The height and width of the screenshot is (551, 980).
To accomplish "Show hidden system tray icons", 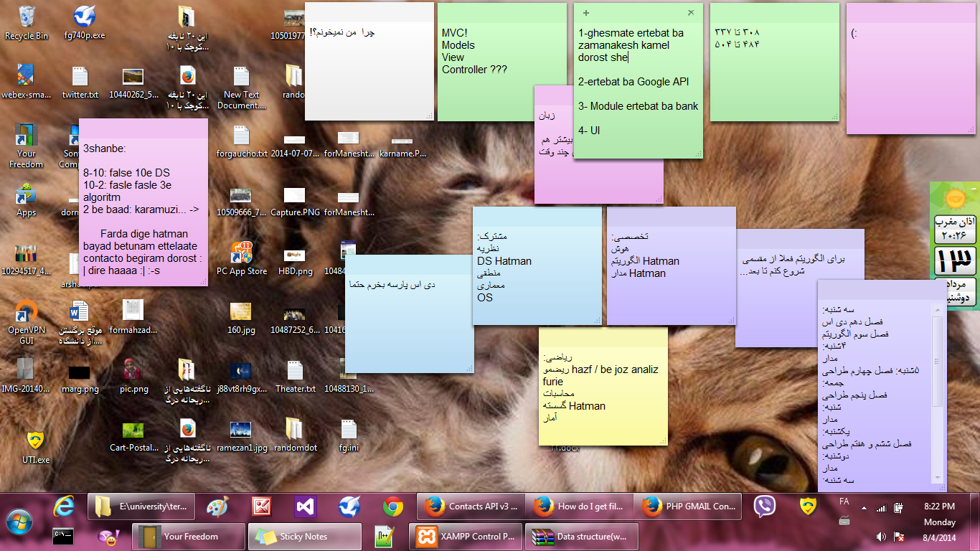I will [x=862, y=508].
